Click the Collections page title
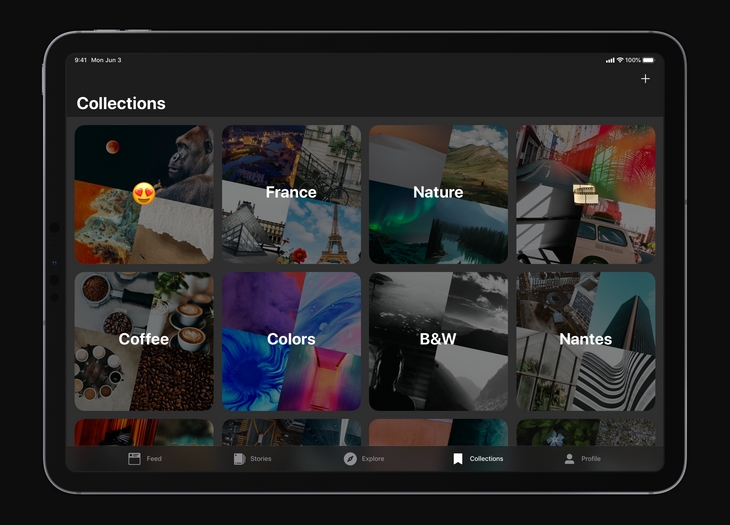This screenshot has height=525, width=730. pos(121,103)
